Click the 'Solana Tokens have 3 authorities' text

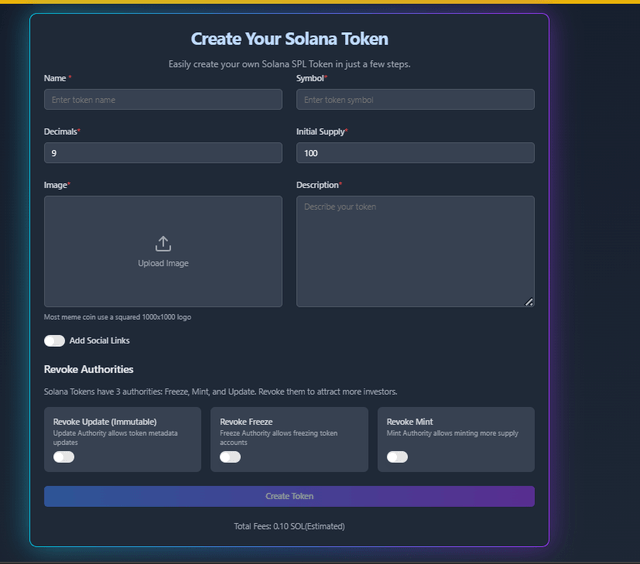coord(220,392)
